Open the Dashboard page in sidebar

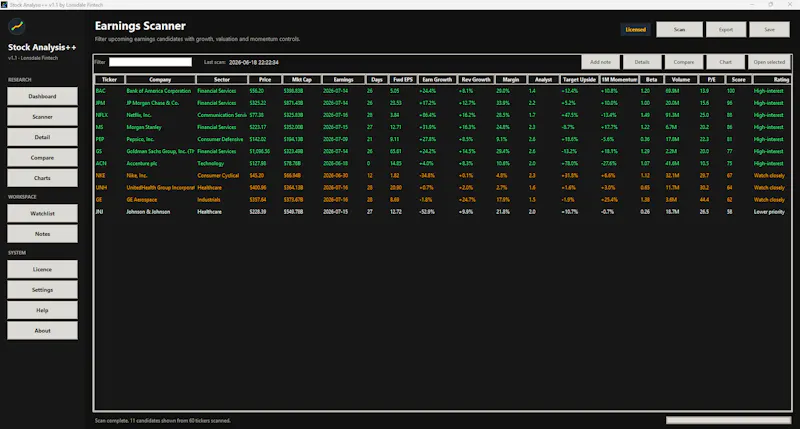point(42,96)
